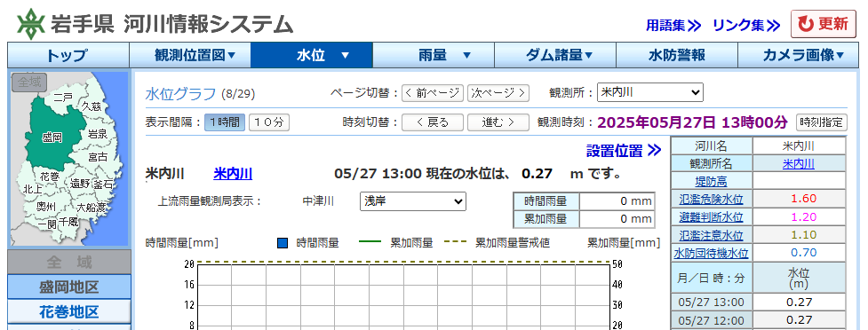Click the Iwate prefecture logo icon
The image size is (868, 330).
point(30,24)
